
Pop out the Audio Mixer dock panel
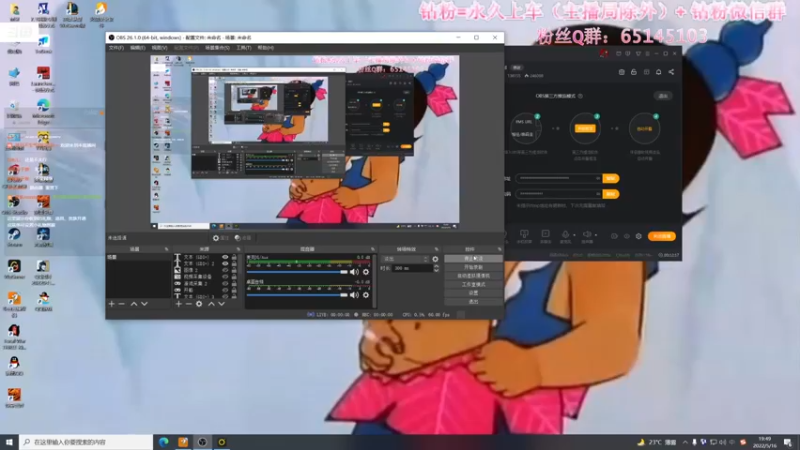point(372,249)
